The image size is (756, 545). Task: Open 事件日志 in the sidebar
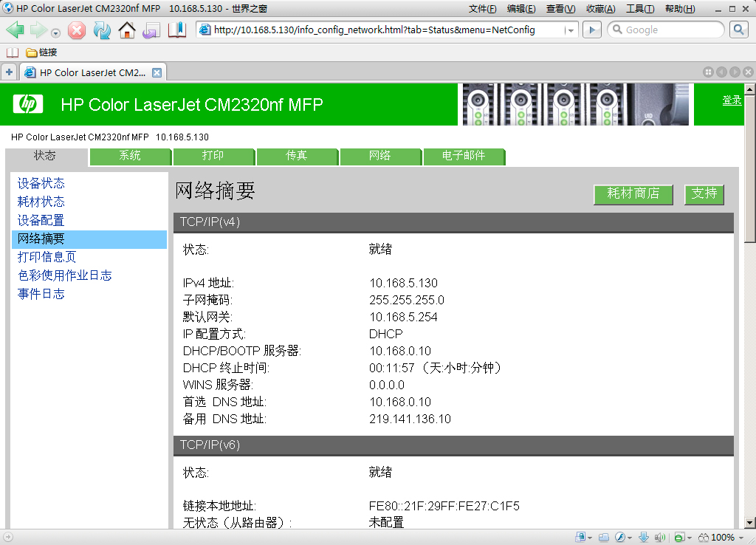(41, 294)
